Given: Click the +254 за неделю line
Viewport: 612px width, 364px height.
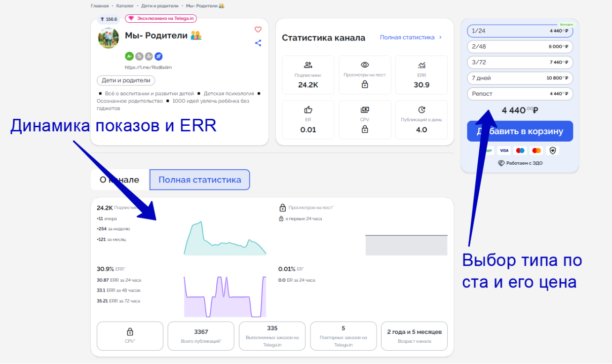Looking at the screenshot, I should [x=114, y=229].
